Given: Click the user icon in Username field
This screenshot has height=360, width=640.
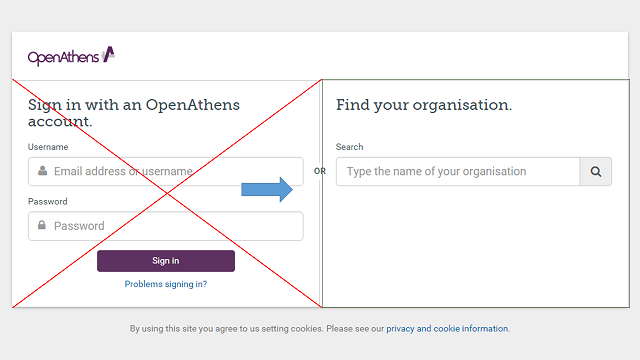Looking at the screenshot, I should 42,171.
